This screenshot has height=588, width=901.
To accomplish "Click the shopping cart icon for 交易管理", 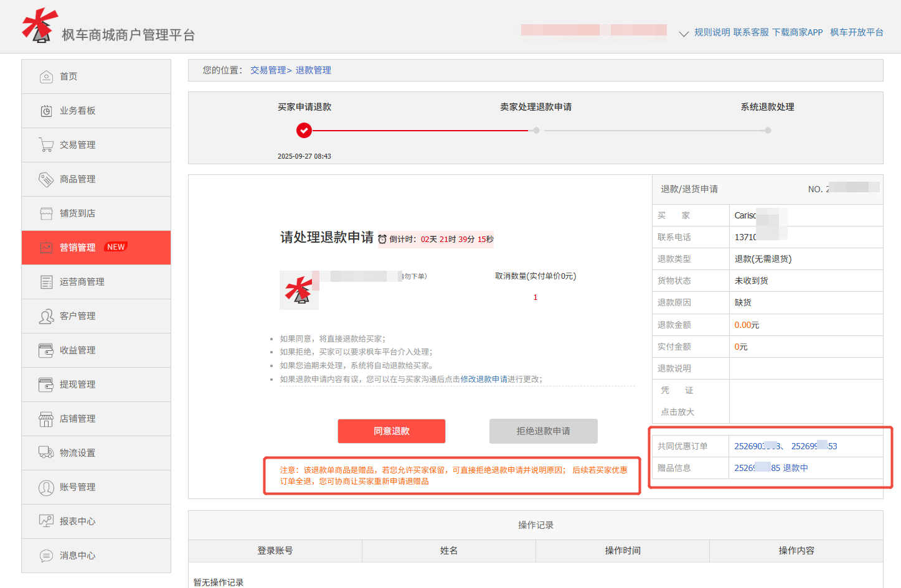I will tap(47, 144).
